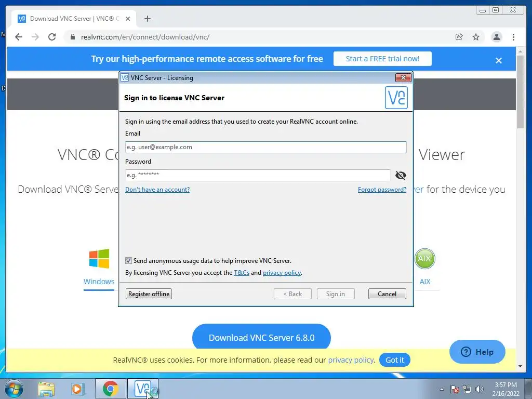532x399 pixels.
Task: Click Register offline button
Action: tap(149, 294)
